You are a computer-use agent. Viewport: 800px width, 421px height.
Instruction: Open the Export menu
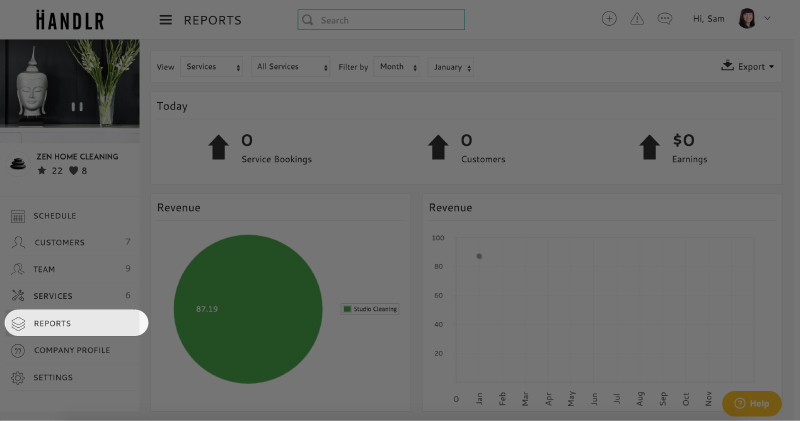pos(748,67)
